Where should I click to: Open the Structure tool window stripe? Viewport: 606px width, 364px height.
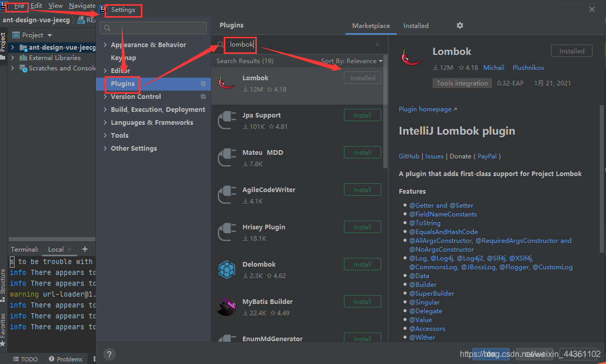pyautogui.click(x=3, y=285)
